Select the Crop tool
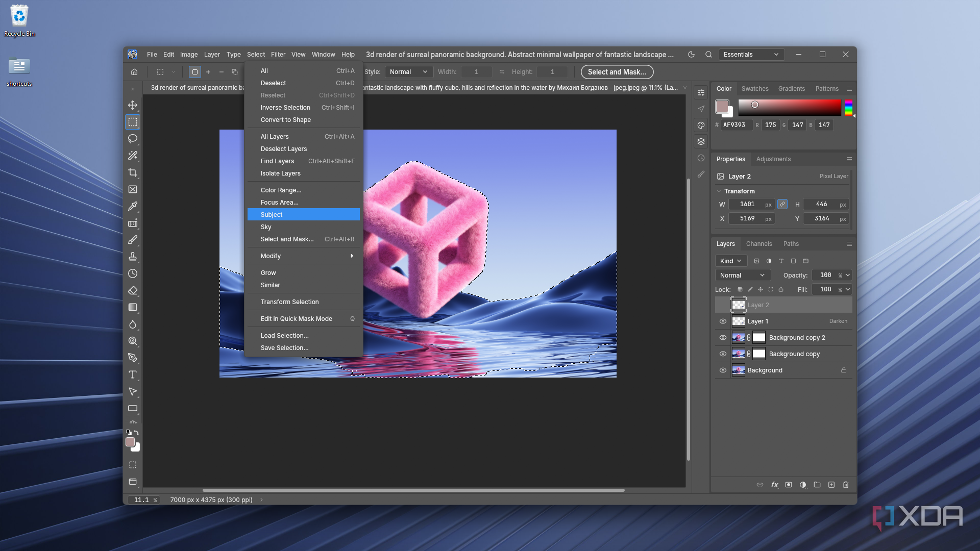980x551 pixels. coord(133,172)
